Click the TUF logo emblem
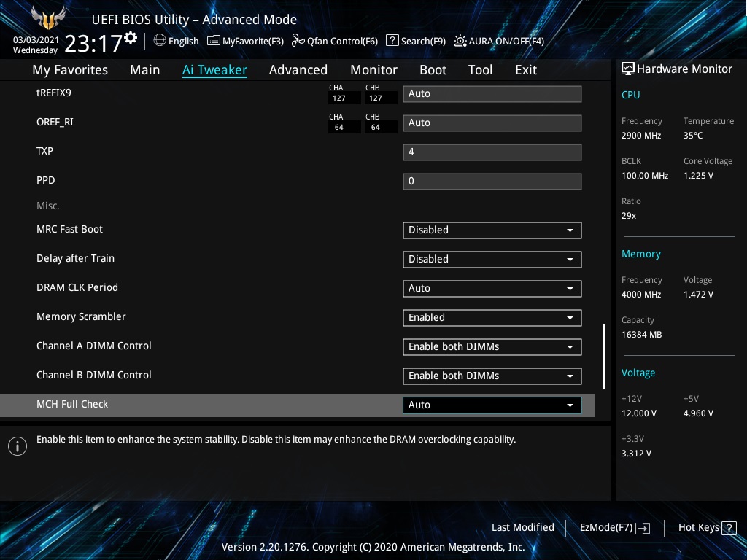This screenshot has width=747, height=560. click(x=47, y=17)
